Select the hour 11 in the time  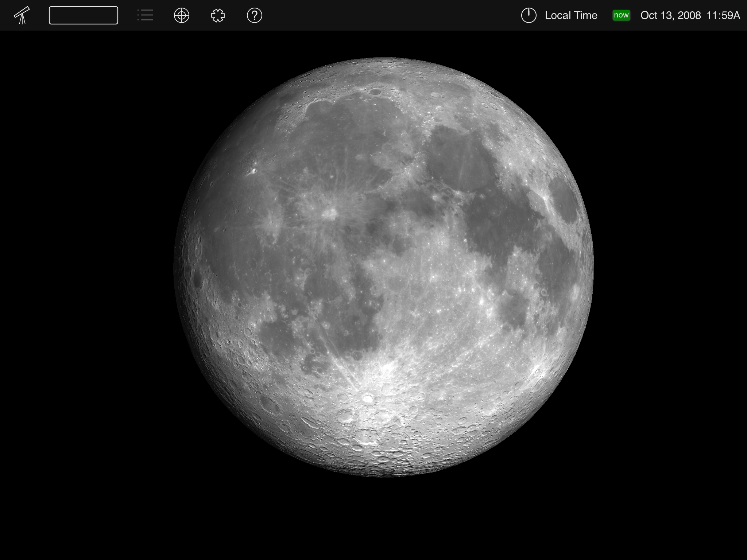[712, 15]
